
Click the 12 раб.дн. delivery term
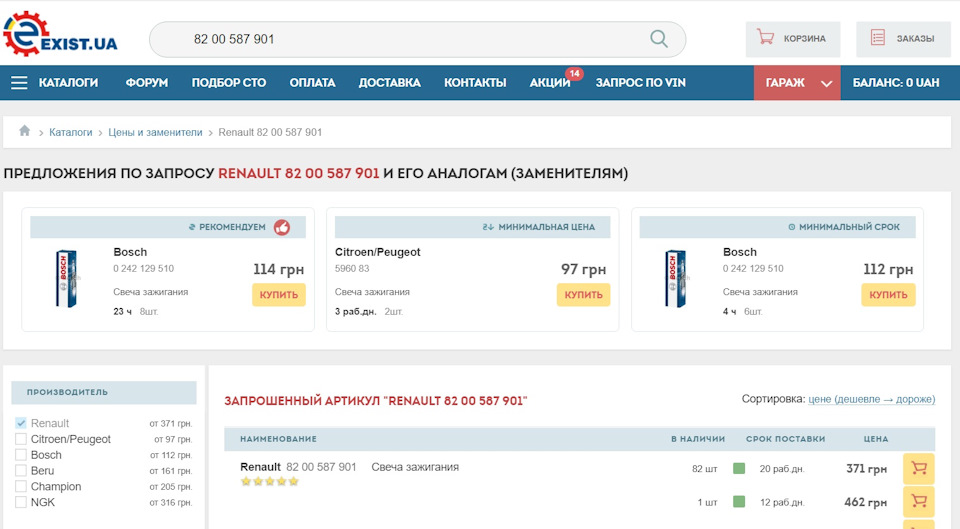tap(782, 502)
